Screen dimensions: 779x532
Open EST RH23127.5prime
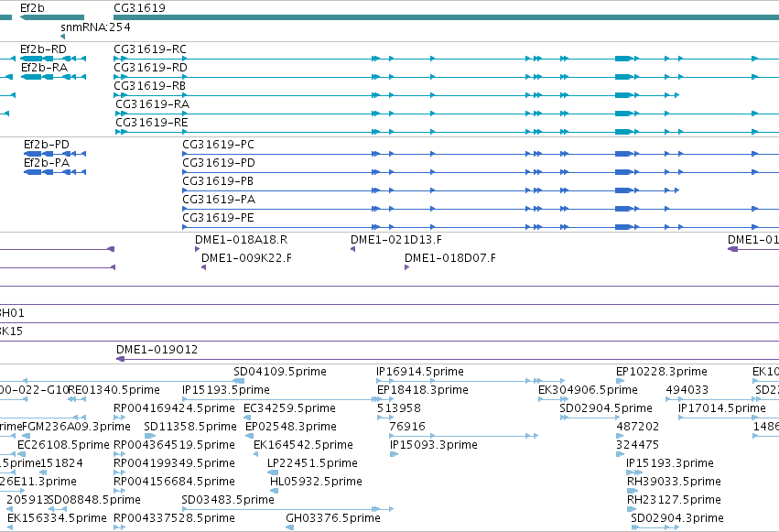[674, 500]
